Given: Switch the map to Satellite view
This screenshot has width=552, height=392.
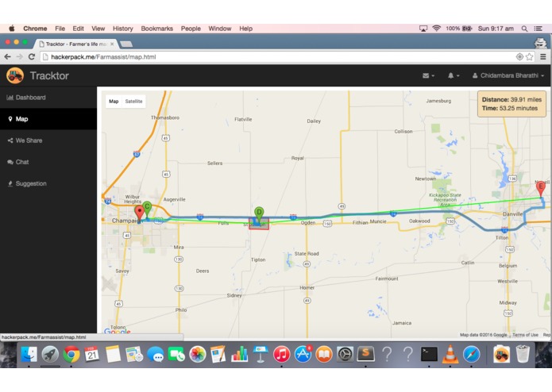Looking at the screenshot, I should [x=133, y=102].
